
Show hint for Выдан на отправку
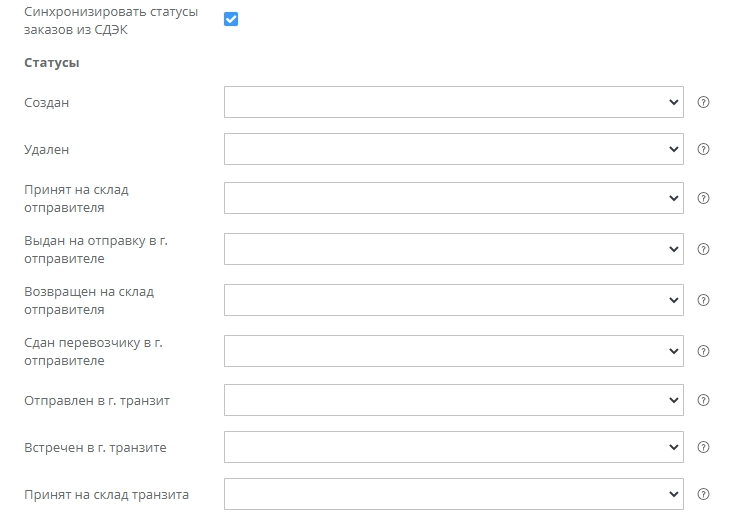tap(703, 249)
